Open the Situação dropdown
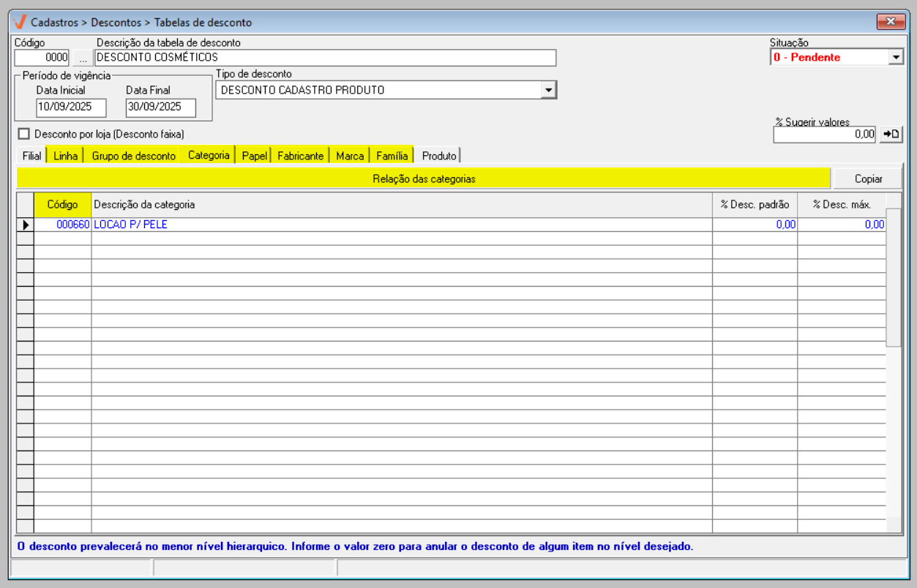This screenshot has height=588, width=917. (896, 57)
